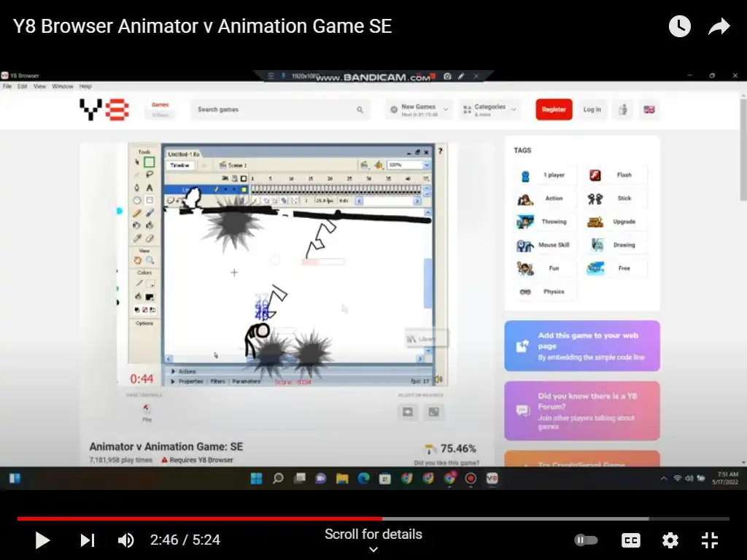This screenshot has width=747, height=560.
Task: Open the Window menu in Y8 Browser
Action: coord(63,86)
